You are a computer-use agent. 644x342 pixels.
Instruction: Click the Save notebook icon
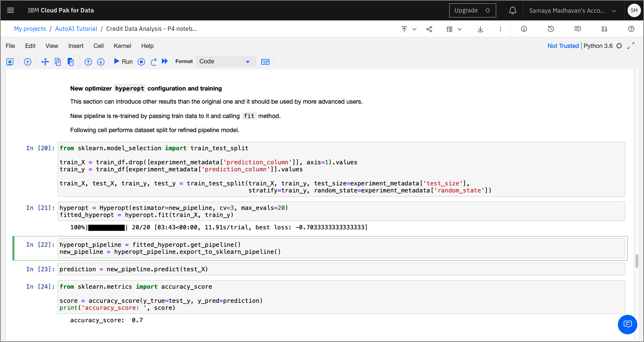[10, 61]
